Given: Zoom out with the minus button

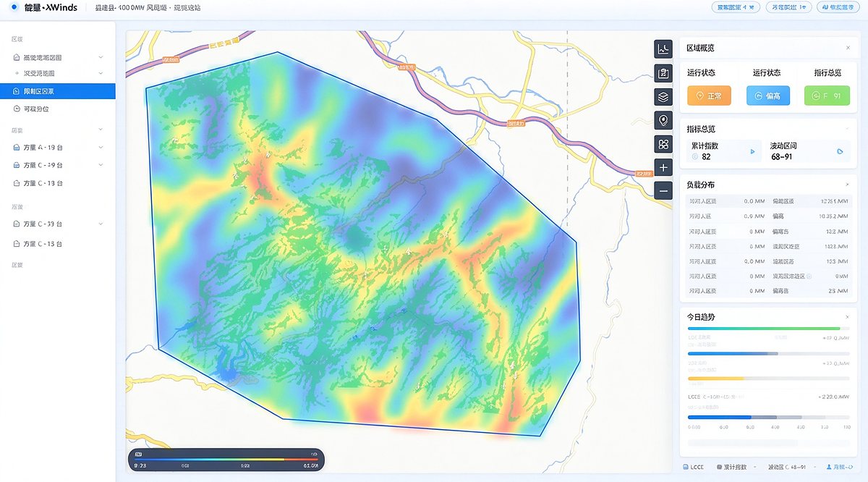Looking at the screenshot, I should coord(663,191).
